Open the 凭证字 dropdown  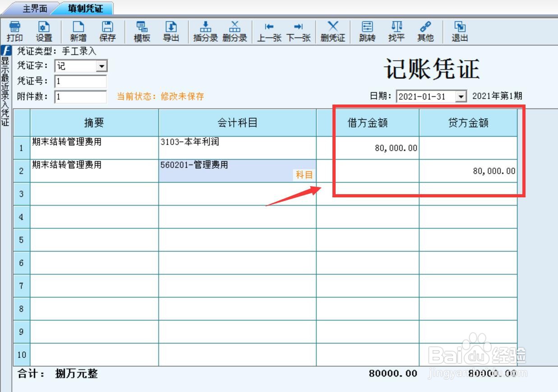point(102,66)
